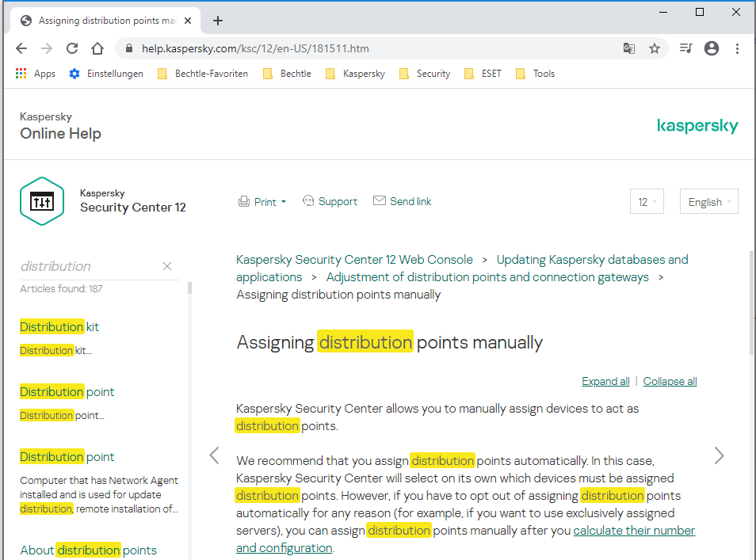
Task: Click Kaspersky Security Center 12 Web Console breadcrumb
Action: coord(354,260)
